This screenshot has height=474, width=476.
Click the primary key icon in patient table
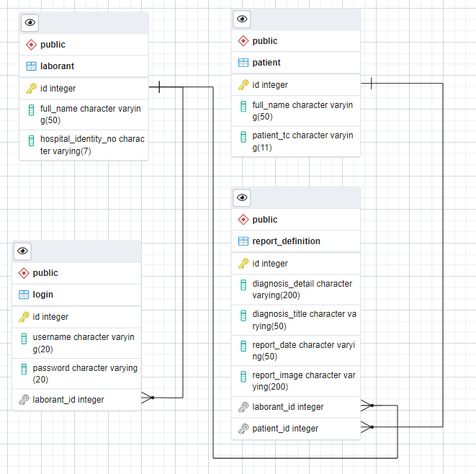(243, 85)
